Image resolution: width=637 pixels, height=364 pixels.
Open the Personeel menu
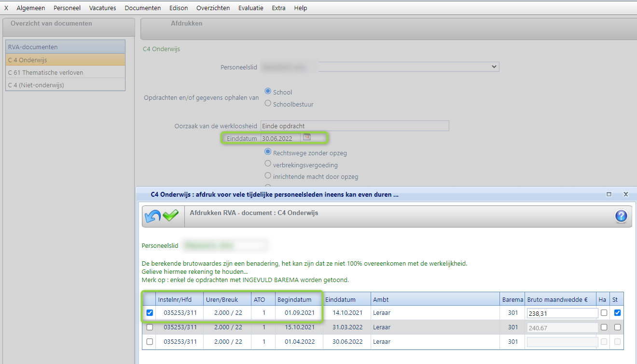(67, 8)
